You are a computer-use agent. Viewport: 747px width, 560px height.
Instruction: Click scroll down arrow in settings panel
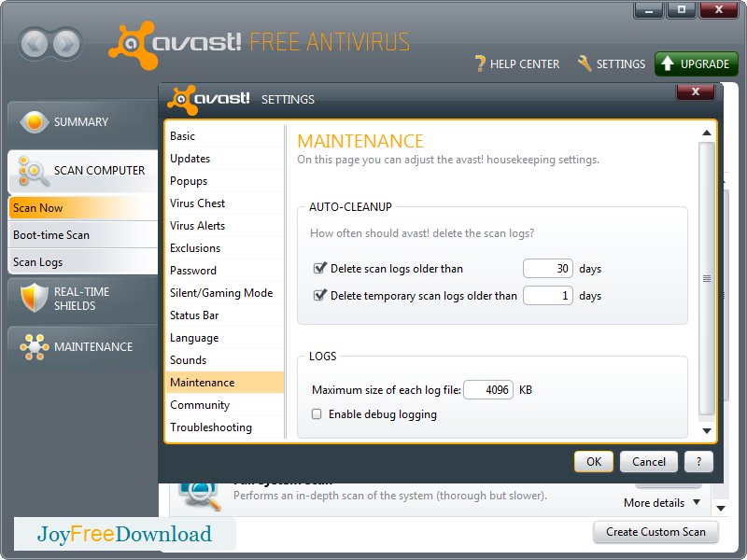(x=707, y=431)
